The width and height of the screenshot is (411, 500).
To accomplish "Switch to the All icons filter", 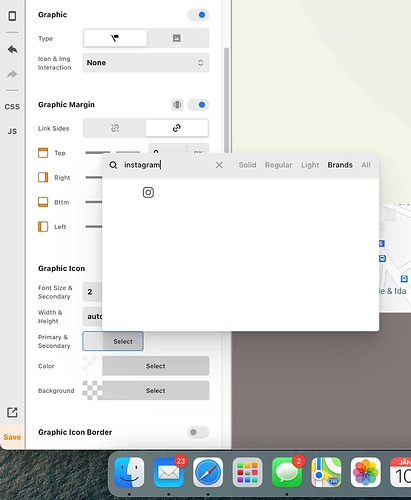I will [366, 165].
